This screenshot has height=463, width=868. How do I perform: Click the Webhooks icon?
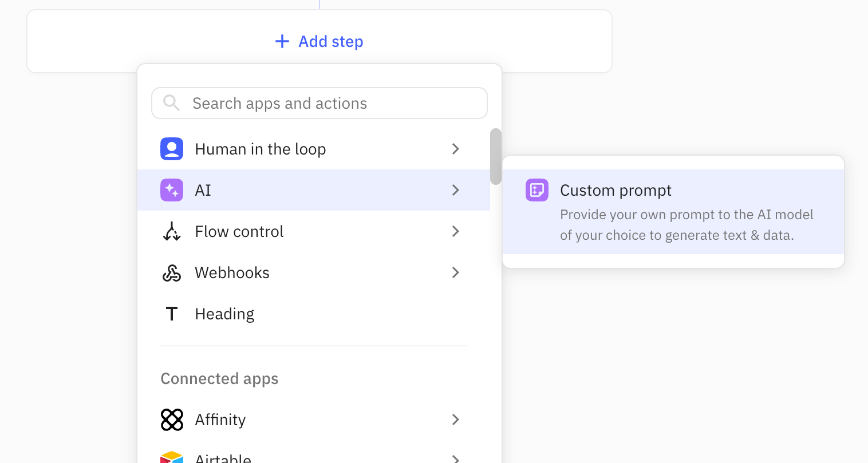pyautogui.click(x=172, y=273)
